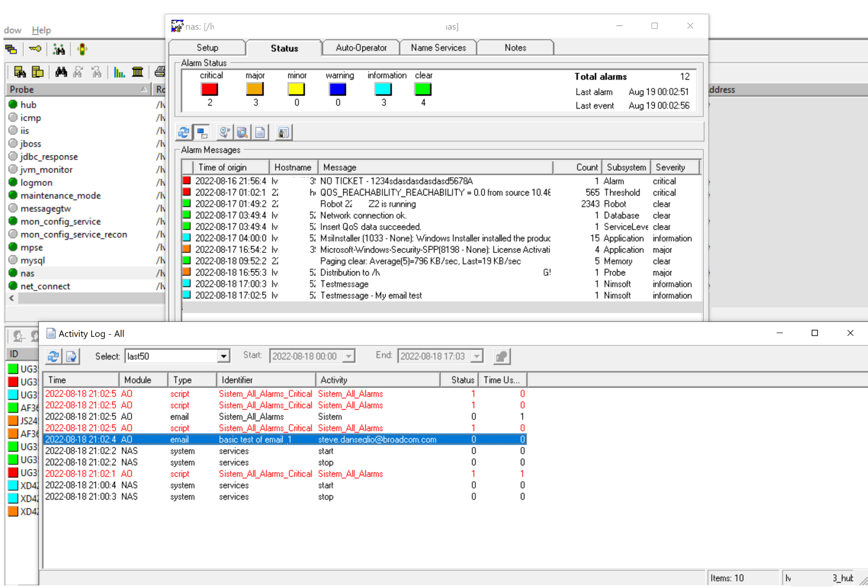Click the refresh icon in the alarm toolbar
Viewport: 868px width, 588px height.
coord(184,133)
